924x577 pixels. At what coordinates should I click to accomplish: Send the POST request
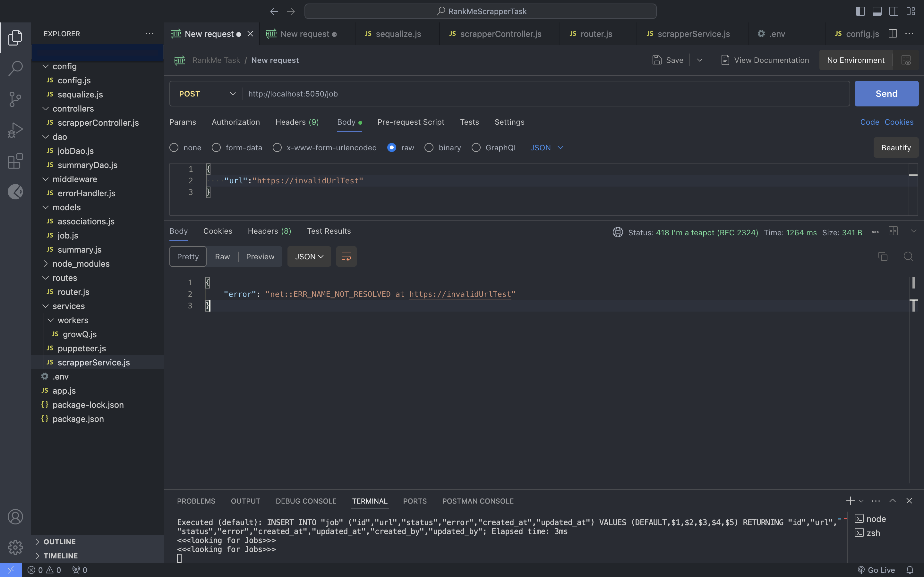886,94
